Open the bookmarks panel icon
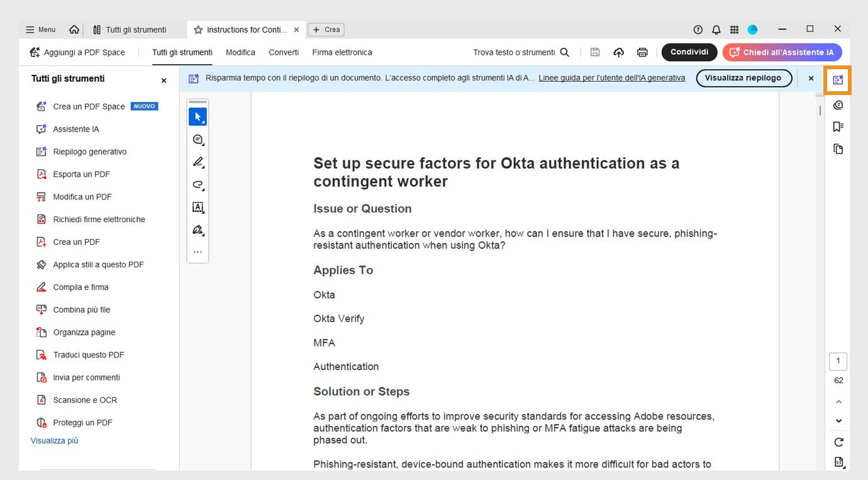Screen dimensions: 868x480 (x=837, y=126)
